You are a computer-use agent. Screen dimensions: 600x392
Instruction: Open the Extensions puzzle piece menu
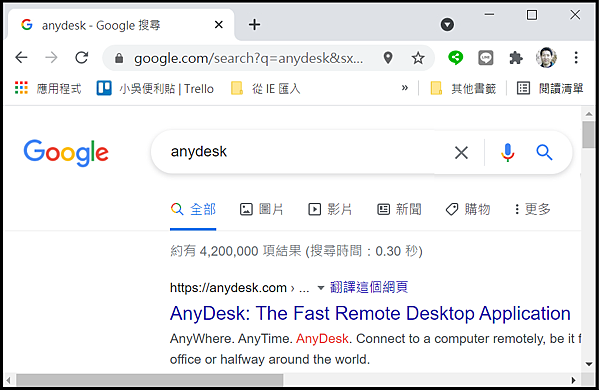coord(516,58)
